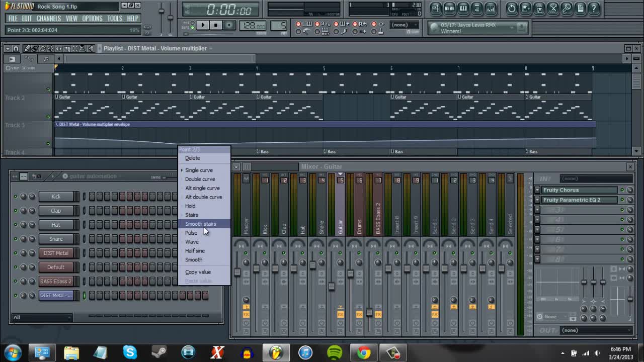Toggle the Snare channel mute LED
Viewport: 644px width, 362px height.
coord(16,239)
